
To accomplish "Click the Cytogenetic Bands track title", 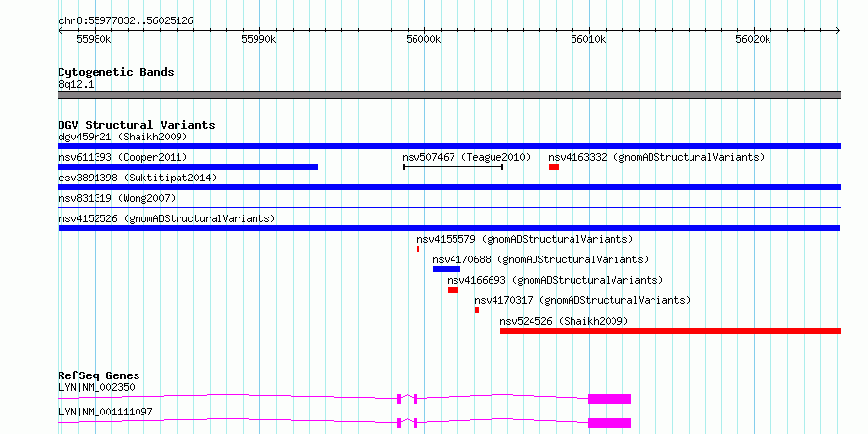I will 116,72.
